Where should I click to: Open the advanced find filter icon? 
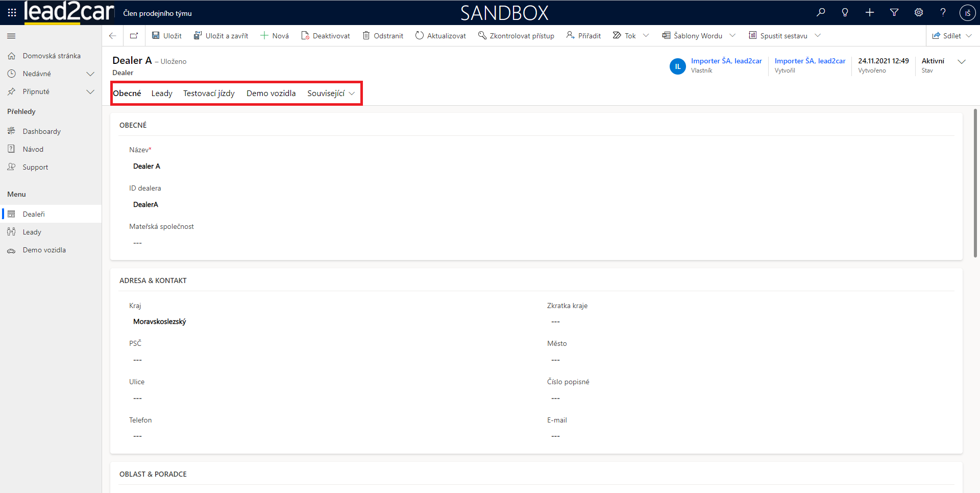coord(894,12)
